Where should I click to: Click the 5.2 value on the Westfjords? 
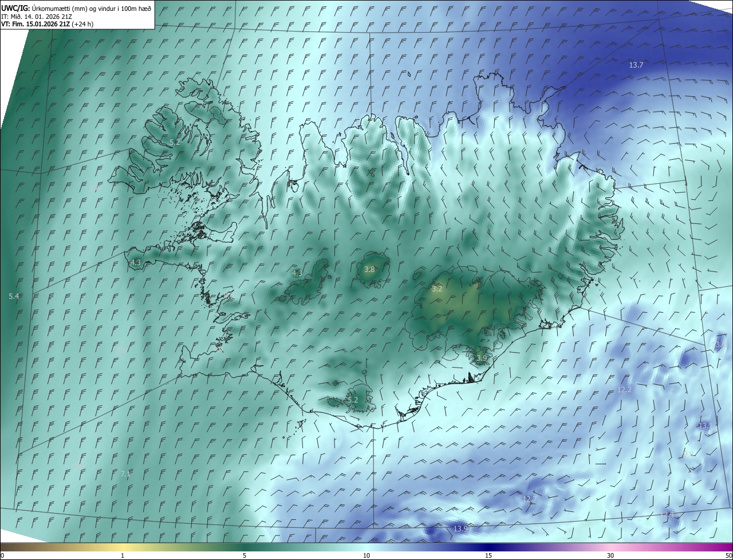pyautogui.click(x=175, y=142)
